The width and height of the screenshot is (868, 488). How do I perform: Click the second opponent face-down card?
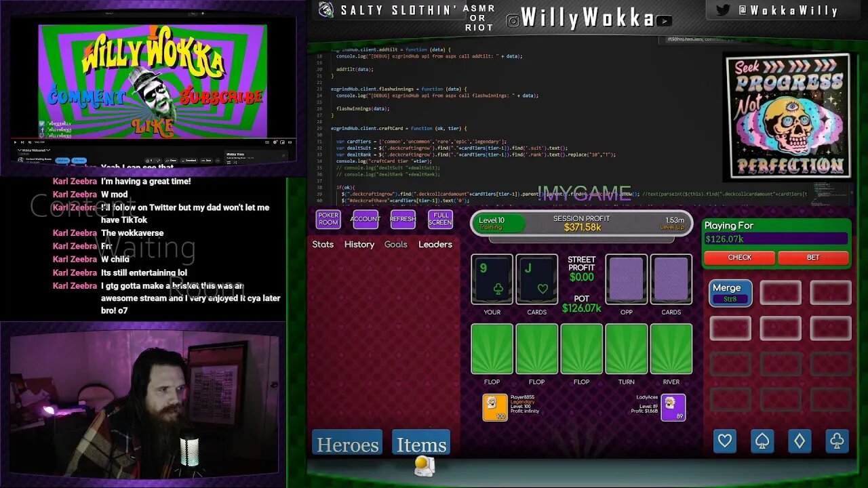tap(671, 279)
